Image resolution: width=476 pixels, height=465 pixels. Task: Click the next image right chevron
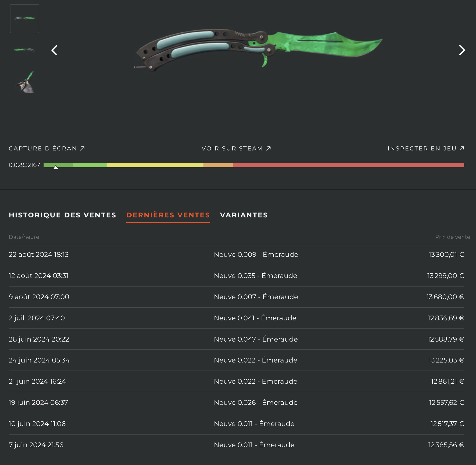[x=462, y=50]
